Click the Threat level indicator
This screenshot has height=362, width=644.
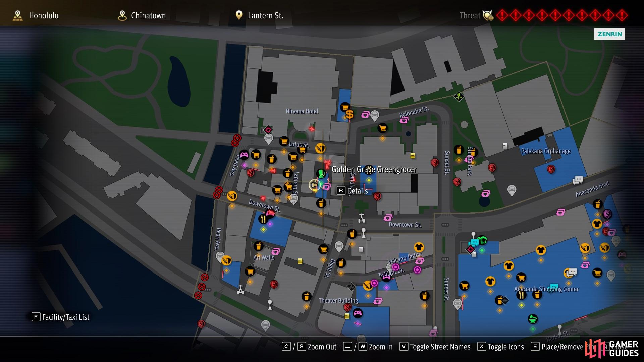[x=543, y=15]
